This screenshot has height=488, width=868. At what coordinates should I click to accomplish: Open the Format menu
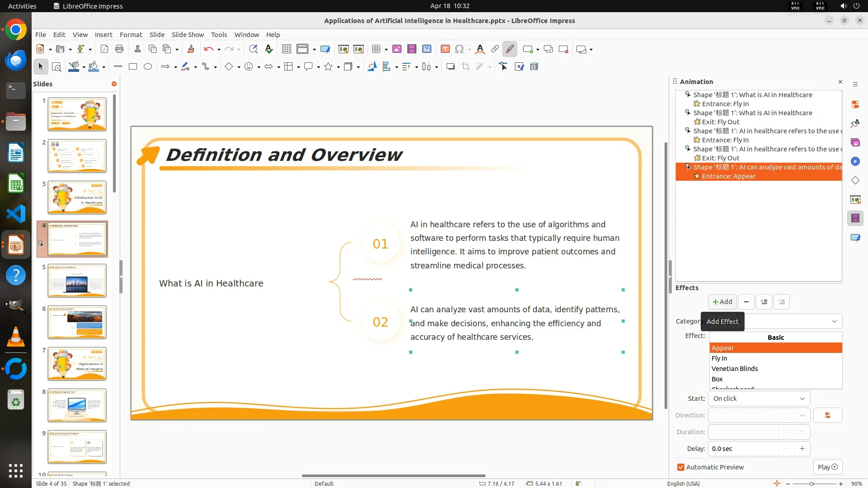tap(131, 35)
